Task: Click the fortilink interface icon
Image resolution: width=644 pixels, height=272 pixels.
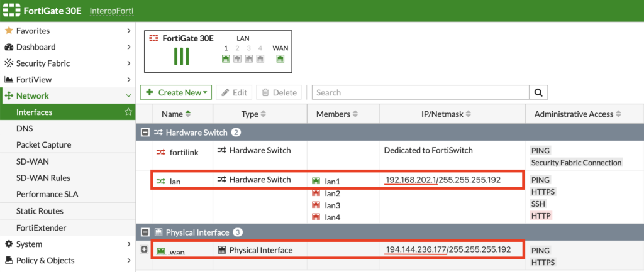Action: point(160,152)
